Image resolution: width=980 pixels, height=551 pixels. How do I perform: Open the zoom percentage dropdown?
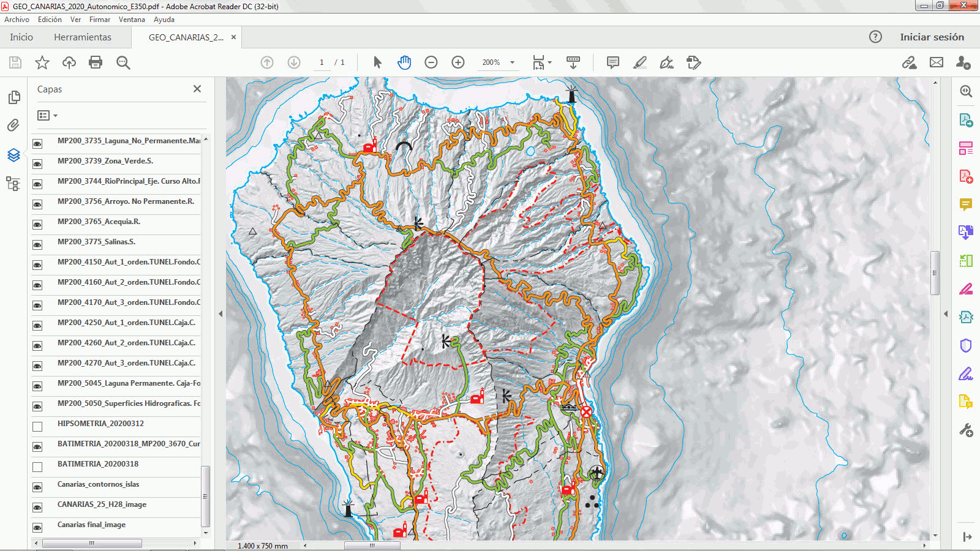512,62
